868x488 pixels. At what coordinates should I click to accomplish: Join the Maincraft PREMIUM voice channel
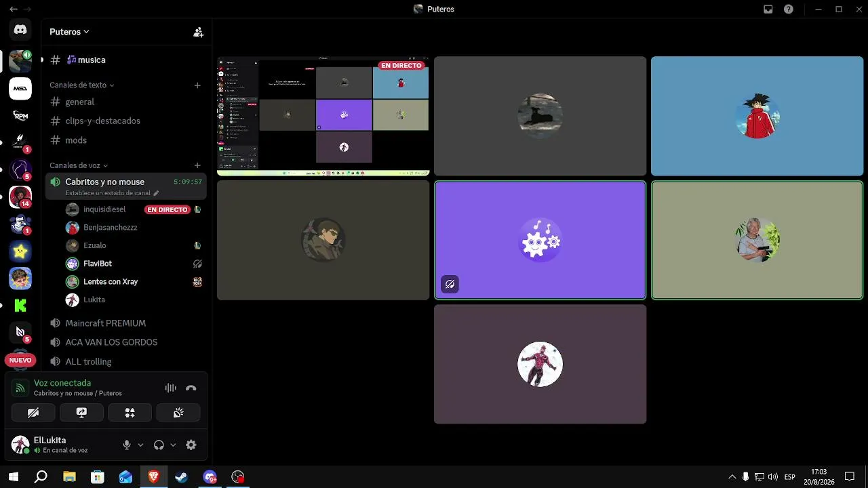click(126, 323)
